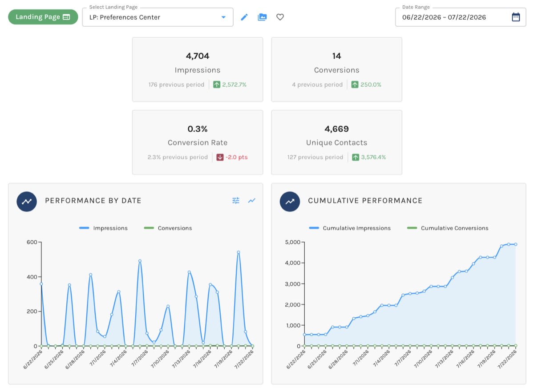The width and height of the screenshot is (534, 392).
Task: Switch chart type via line chart icon
Action: [252, 201]
